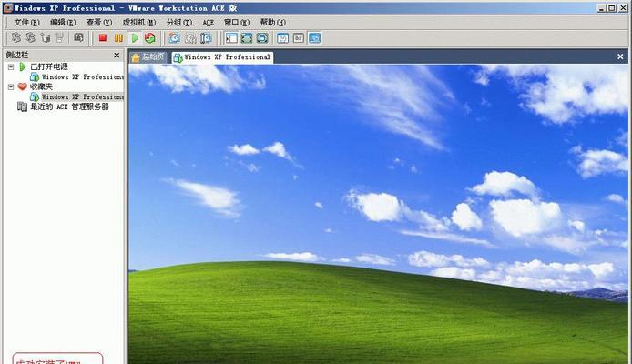Open the 分组 menu

pyautogui.click(x=179, y=23)
